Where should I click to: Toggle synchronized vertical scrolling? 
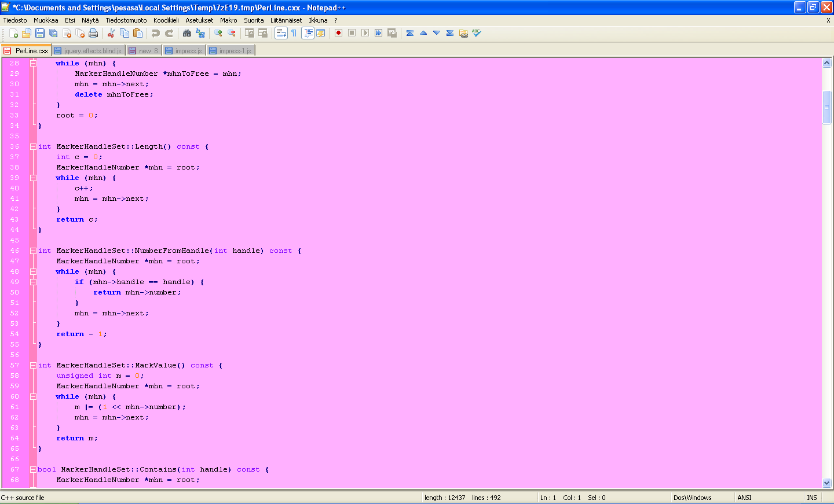point(250,33)
